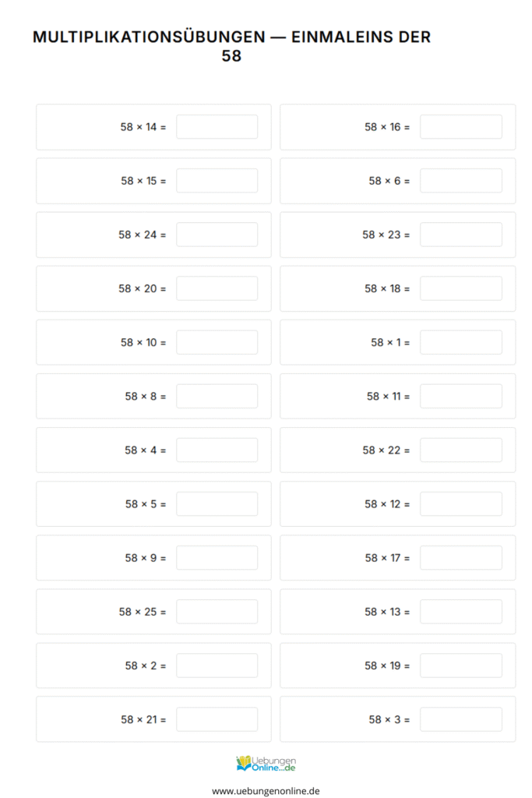
Task: Select the answer field for 58 × 16
Action: pos(461,127)
